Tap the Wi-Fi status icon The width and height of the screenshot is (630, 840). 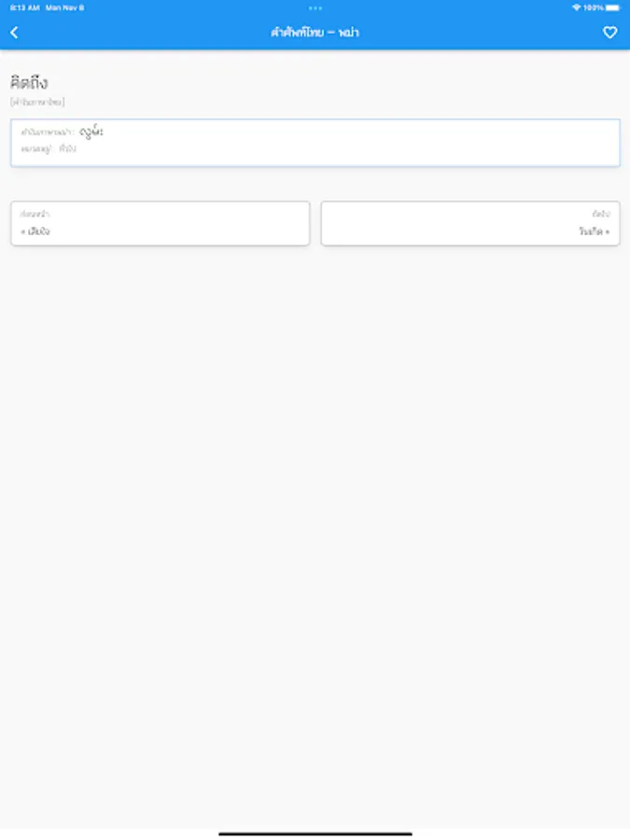576,7
